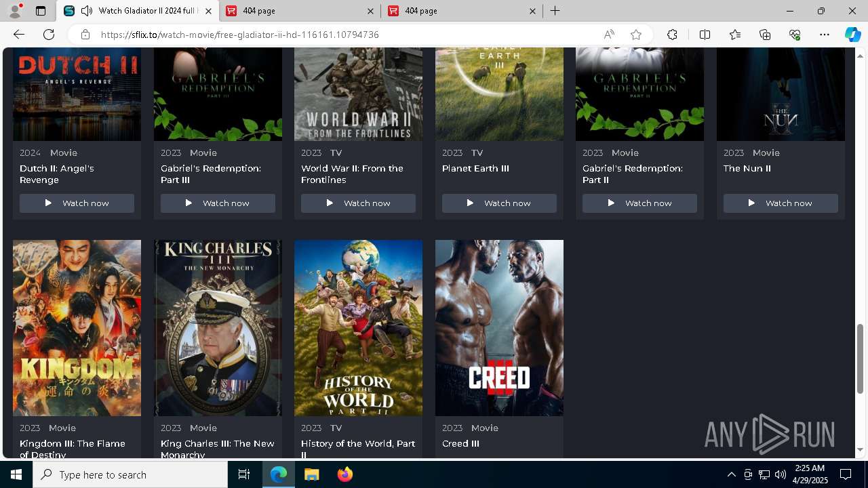Screen dimensions: 868x488
Task: Click History of the World poster
Action: pyautogui.click(x=358, y=328)
